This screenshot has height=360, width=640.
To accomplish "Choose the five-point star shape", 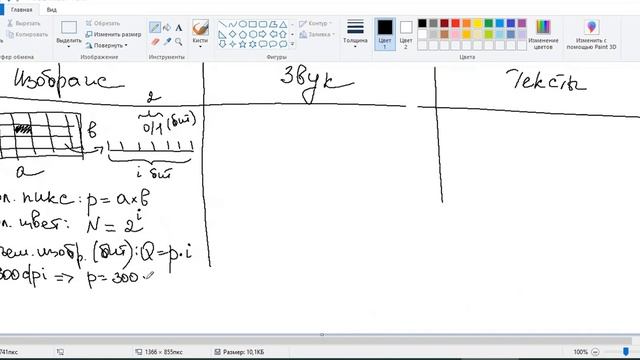I will pyautogui.click(x=242, y=44).
